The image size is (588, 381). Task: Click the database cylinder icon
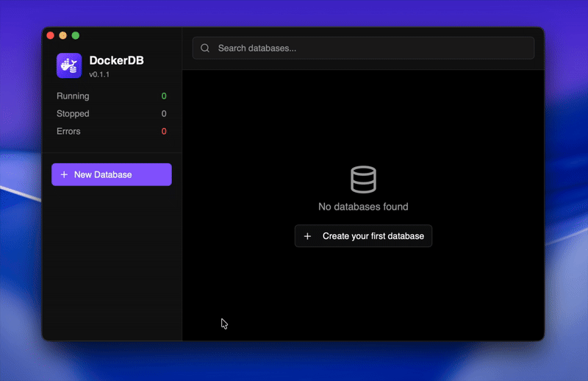(x=363, y=179)
